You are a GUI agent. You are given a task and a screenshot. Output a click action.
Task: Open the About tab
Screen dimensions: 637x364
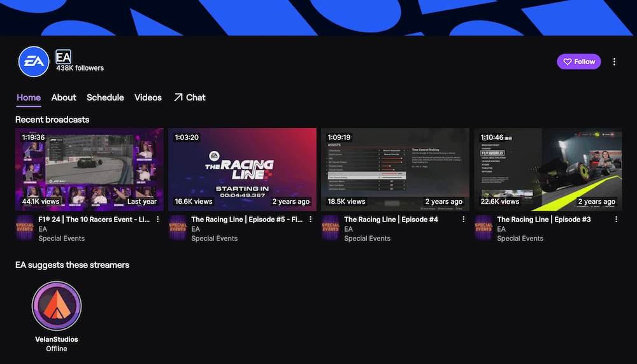[x=63, y=97]
